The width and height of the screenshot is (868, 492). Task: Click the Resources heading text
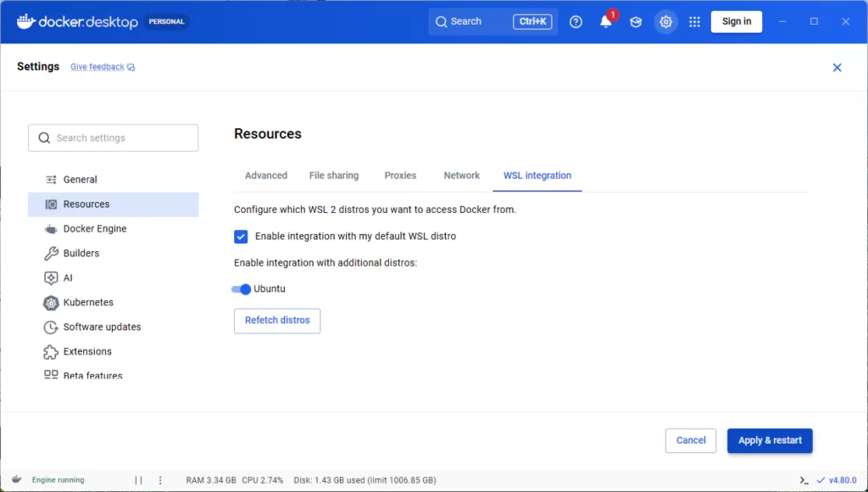[x=268, y=134]
